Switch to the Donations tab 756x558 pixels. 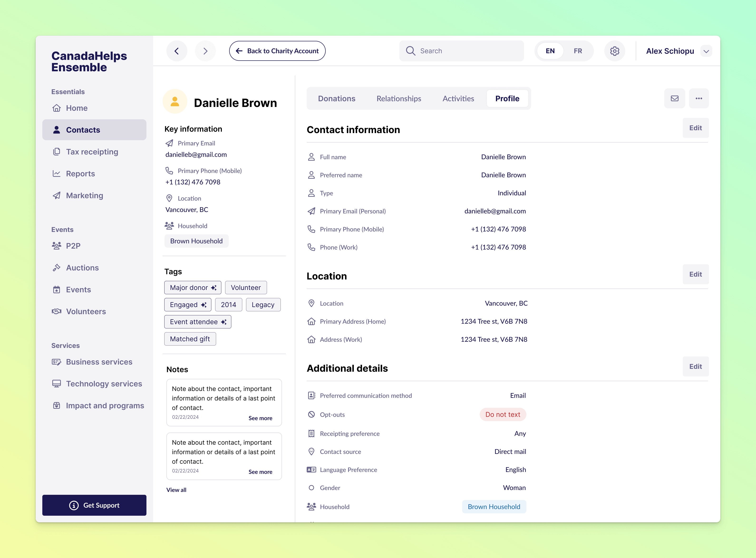[336, 99]
